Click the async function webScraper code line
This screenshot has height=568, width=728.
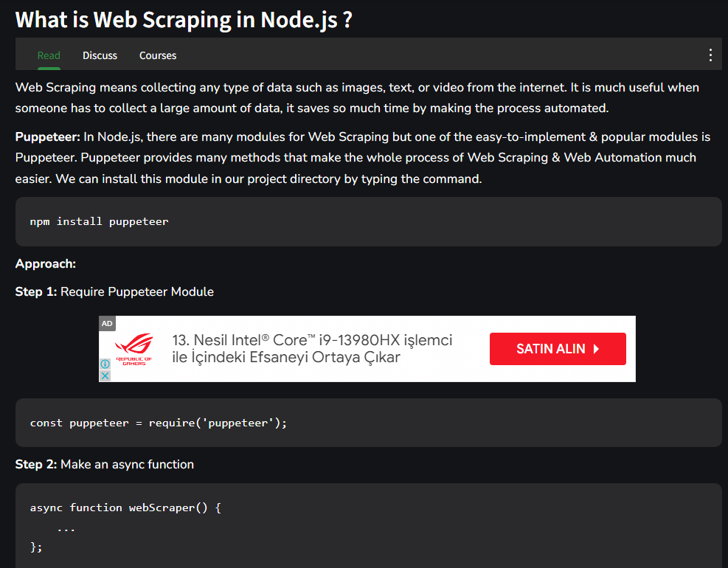pos(125,508)
